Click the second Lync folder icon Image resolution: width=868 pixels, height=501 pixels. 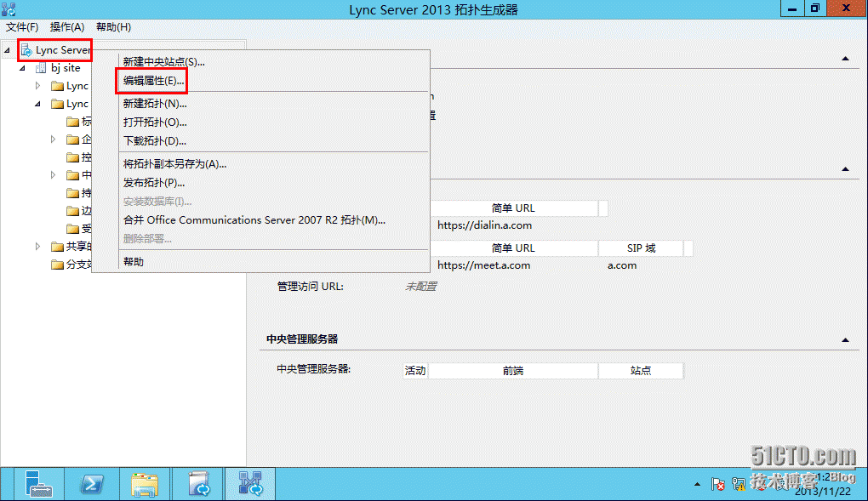[57, 104]
